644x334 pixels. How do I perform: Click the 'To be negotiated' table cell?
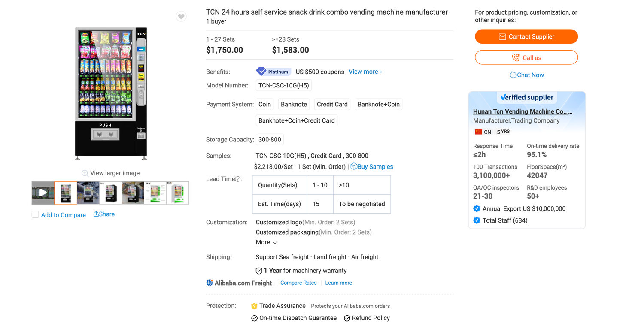pyautogui.click(x=362, y=204)
